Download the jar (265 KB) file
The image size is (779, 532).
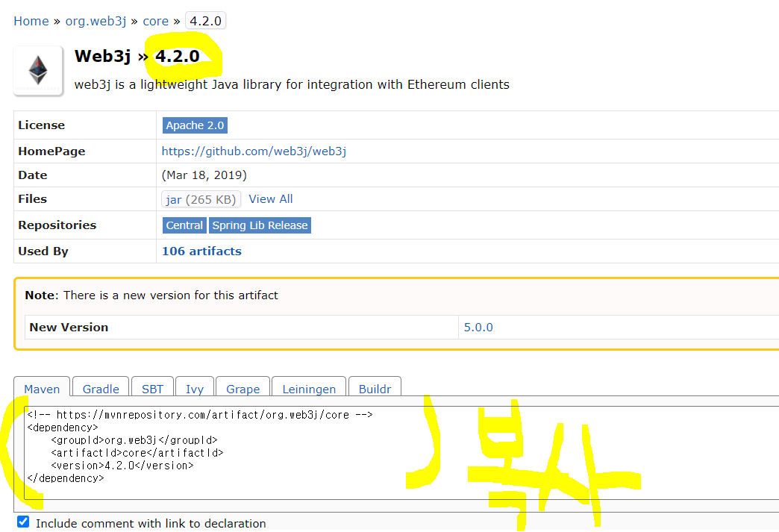201,199
